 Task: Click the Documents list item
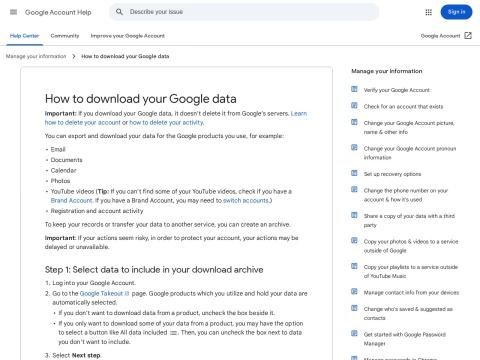tap(66, 160)
